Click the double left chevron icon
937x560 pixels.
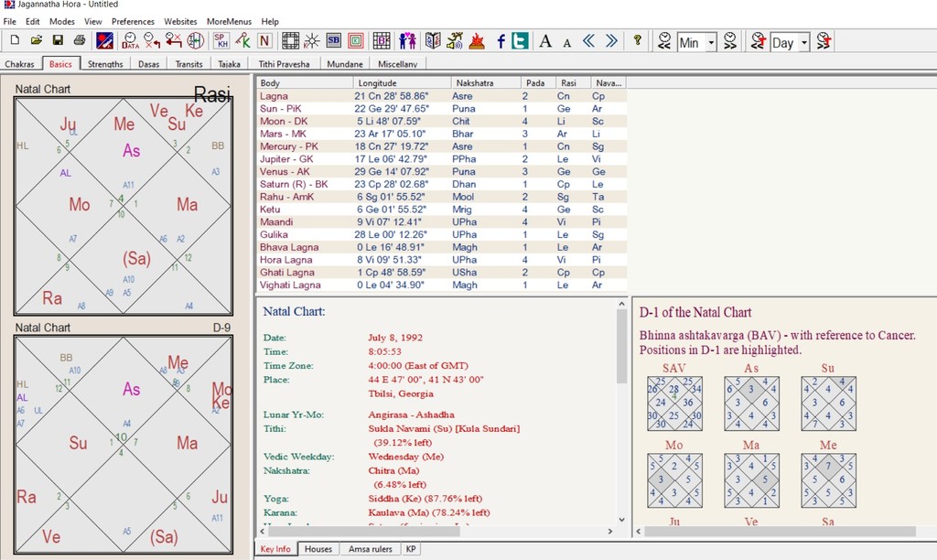click(x=588, y=40)
